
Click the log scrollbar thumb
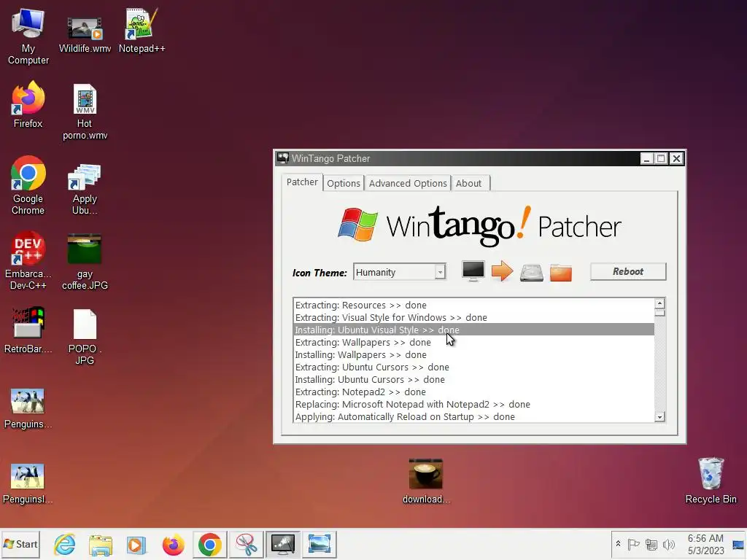pyautogui.click(x=659, y=312)
